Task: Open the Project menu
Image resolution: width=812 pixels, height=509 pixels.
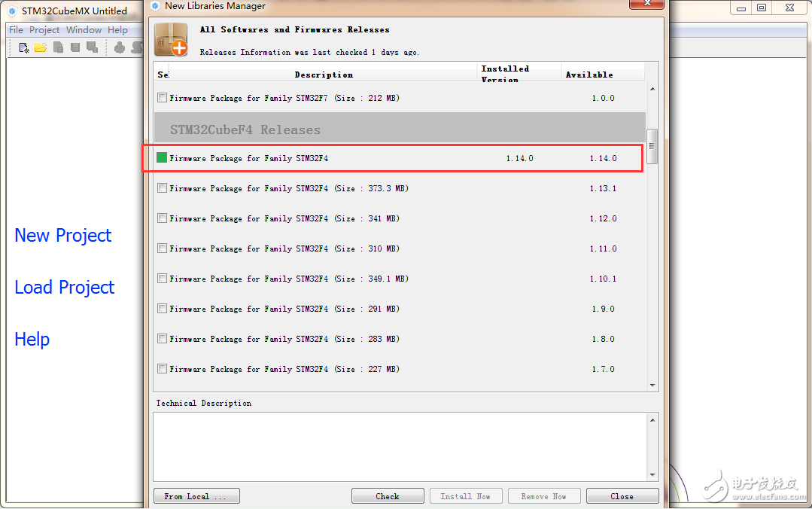Action: pos(44,29)
